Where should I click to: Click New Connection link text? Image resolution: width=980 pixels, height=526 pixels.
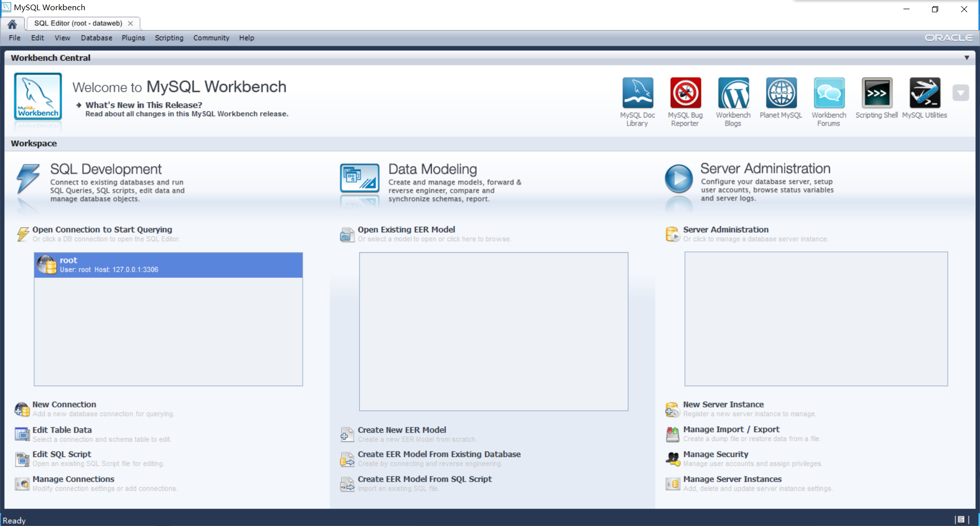coord(64,404)
